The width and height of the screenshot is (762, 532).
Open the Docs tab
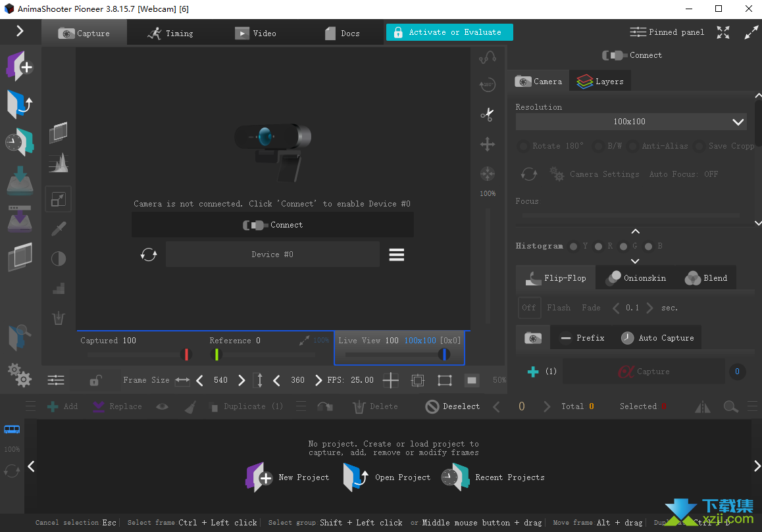tap(342, 33)
